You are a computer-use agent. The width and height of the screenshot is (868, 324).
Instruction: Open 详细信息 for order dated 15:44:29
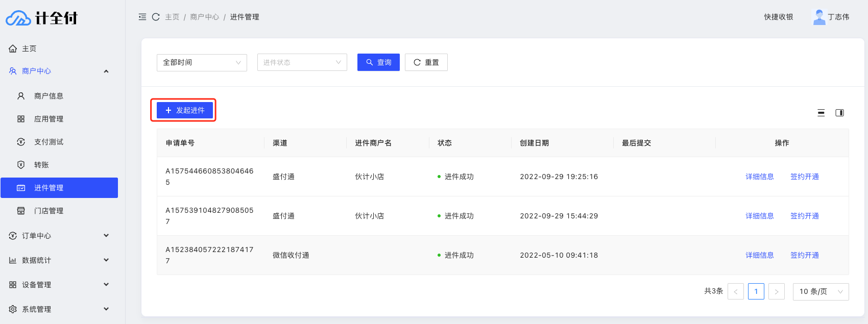pos(760,216)
